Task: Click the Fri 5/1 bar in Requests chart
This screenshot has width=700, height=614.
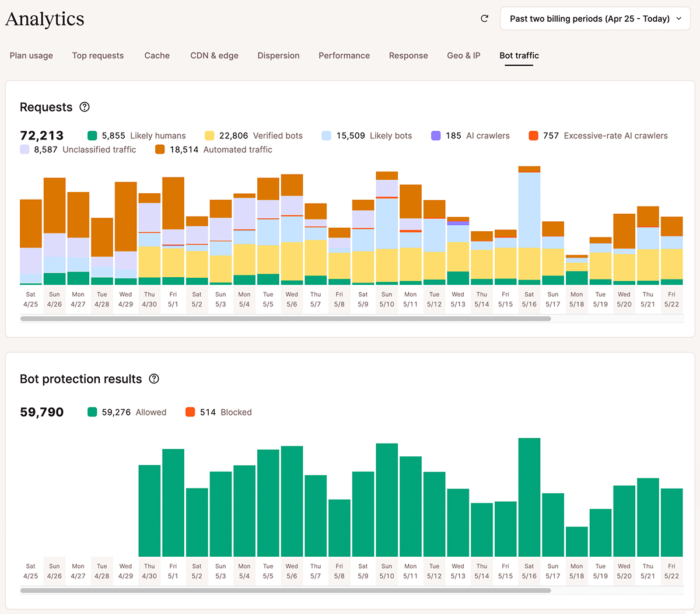Action: point(173,231)
